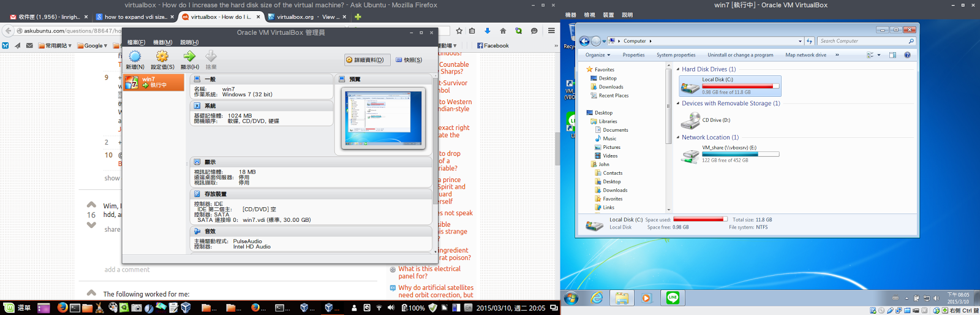The image size is (980, 315).
Task: Open the Organize dropdown menu
Action: (598, 55)
